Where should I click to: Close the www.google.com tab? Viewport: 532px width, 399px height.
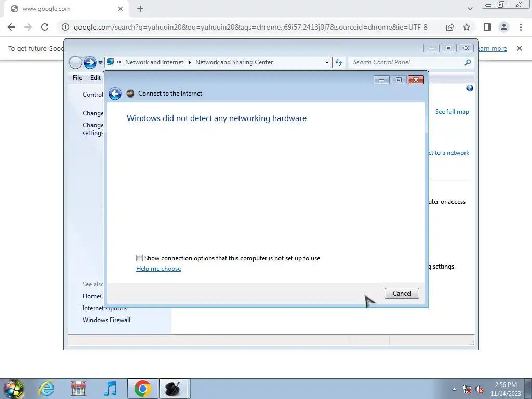[121, 9]
